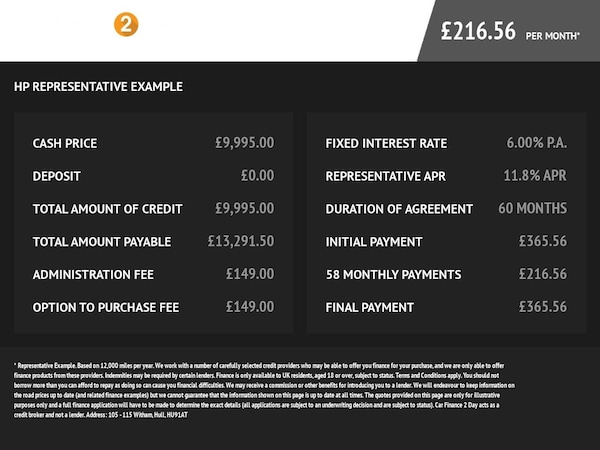Viewport: 600px width, 450px height.
Task: Click the orange number 2 step icon
Action: [x=126, y=25]
